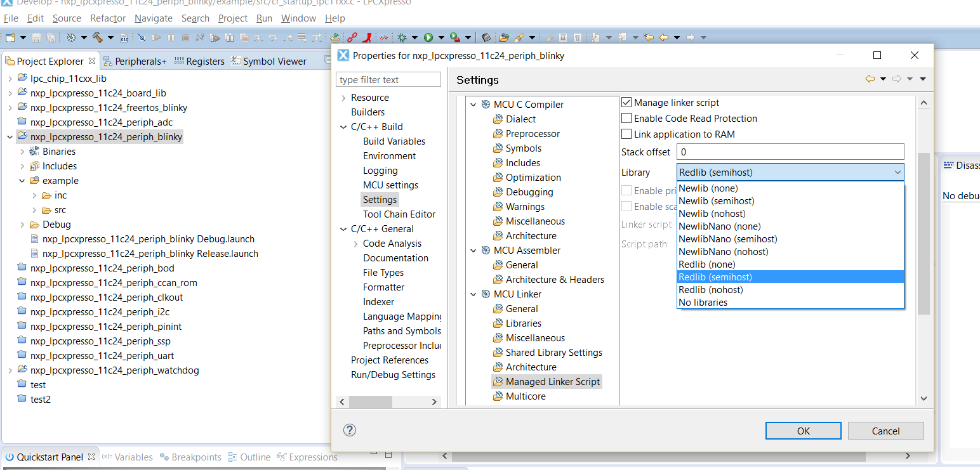Choose No libraries option

tap(790, 302)
